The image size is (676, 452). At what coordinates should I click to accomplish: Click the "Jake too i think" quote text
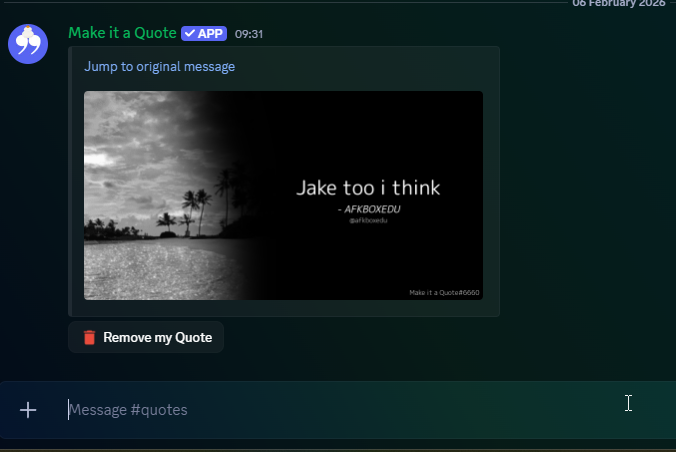(368, 187)
